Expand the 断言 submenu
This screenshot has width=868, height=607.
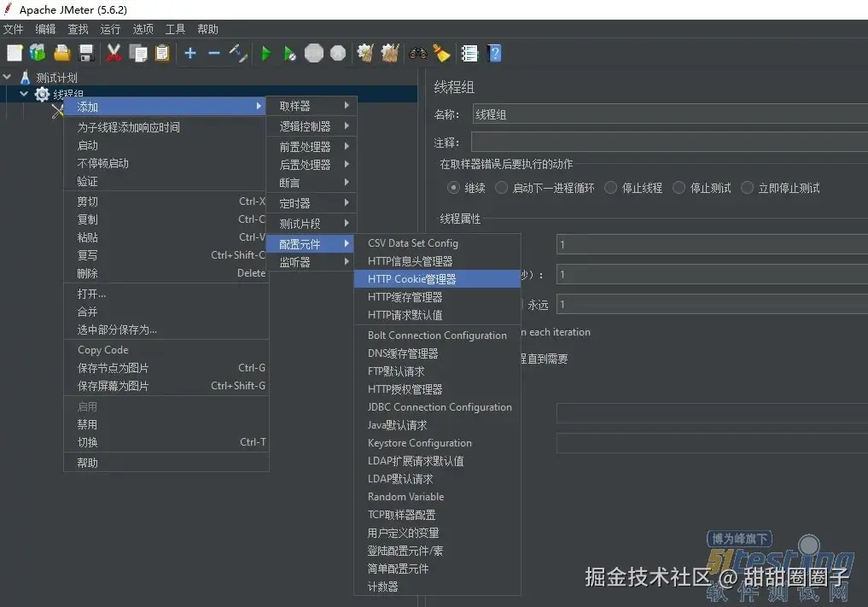[x=312, y=182]
